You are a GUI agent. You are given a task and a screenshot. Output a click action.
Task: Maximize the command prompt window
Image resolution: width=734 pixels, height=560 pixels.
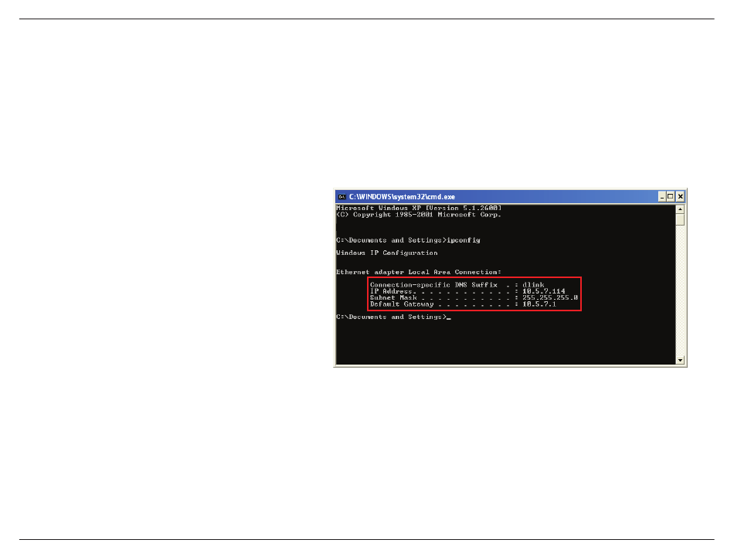(671, 197)
